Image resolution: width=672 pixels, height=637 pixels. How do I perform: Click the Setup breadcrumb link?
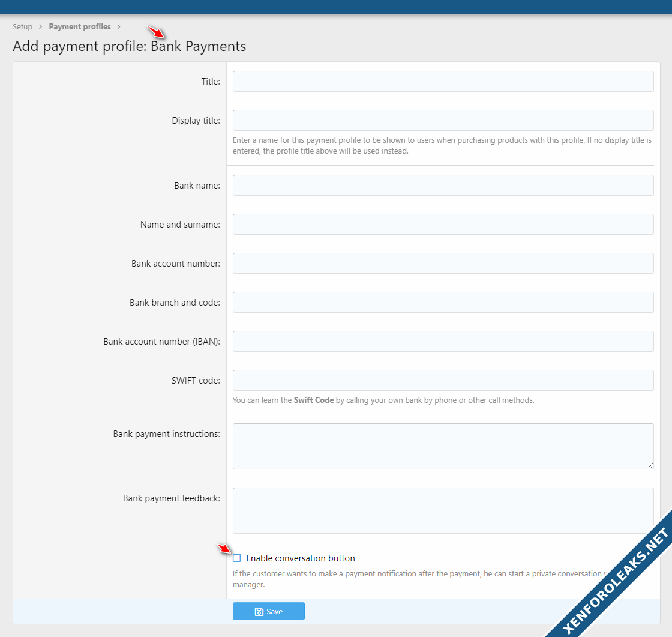click(22, 27)
